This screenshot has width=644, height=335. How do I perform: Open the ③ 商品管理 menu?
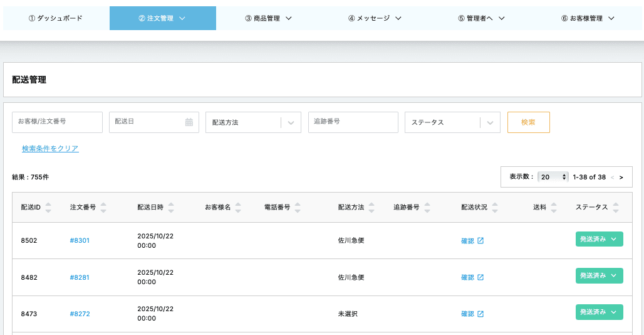tap(269, 18)
